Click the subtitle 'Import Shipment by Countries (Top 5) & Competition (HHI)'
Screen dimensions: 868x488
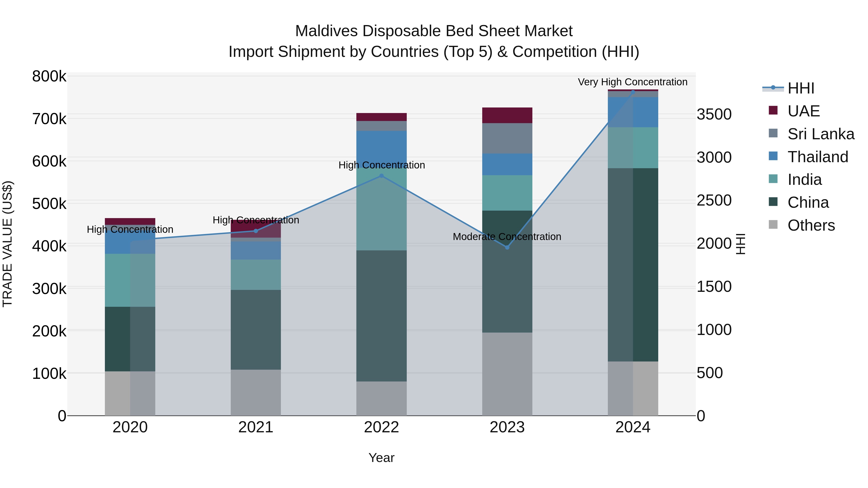pos(434,52)
